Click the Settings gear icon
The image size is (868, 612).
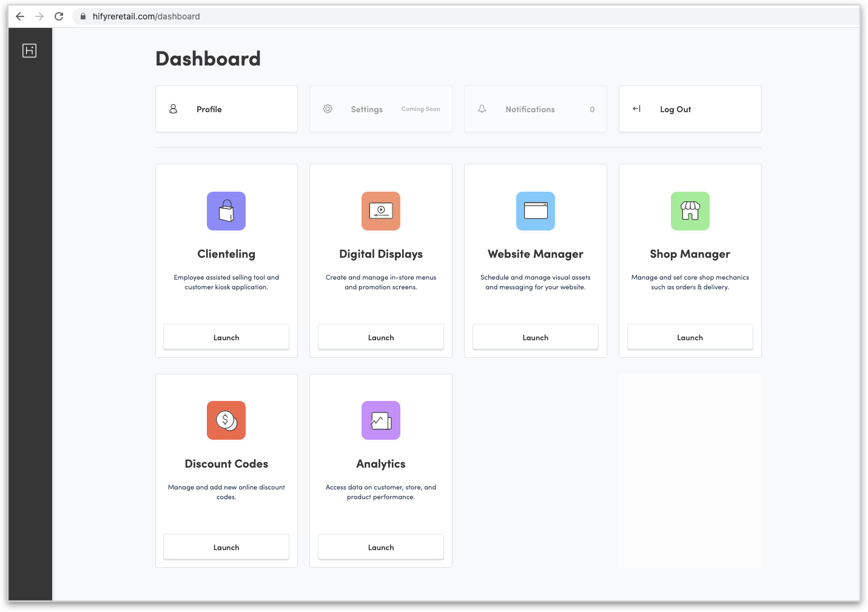coord(328,109)
